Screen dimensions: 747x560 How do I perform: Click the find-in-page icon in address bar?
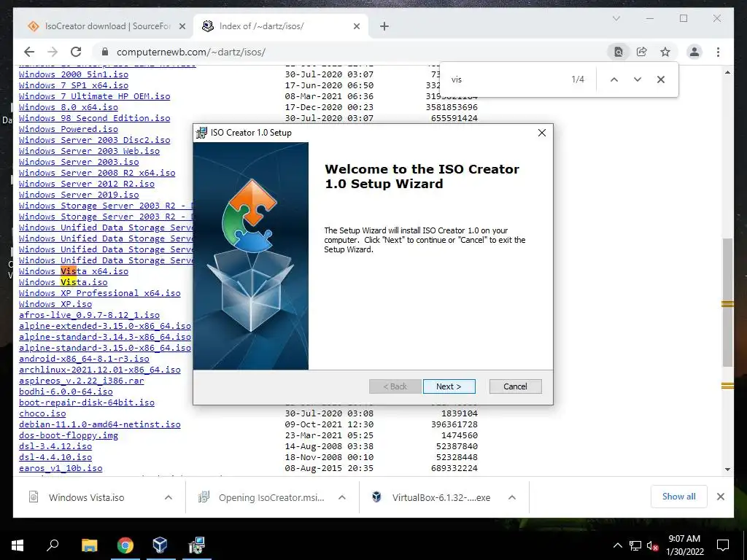pos(619,52)
